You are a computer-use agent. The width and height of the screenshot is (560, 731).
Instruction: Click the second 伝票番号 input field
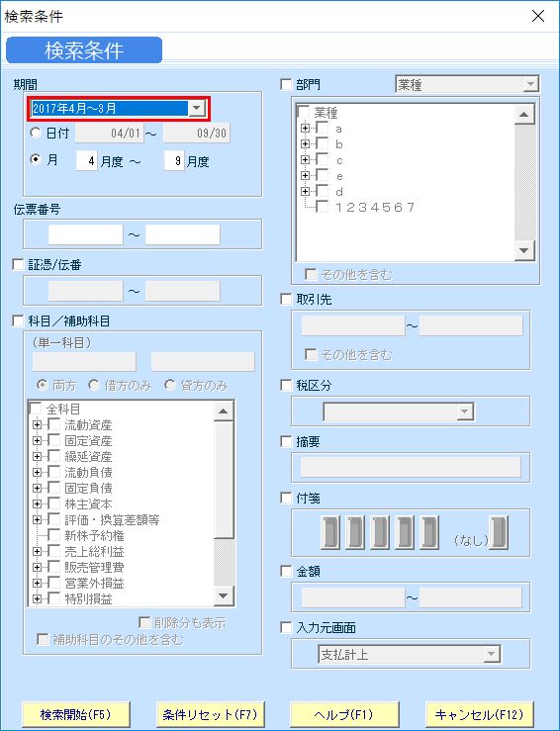click(182, 234)
